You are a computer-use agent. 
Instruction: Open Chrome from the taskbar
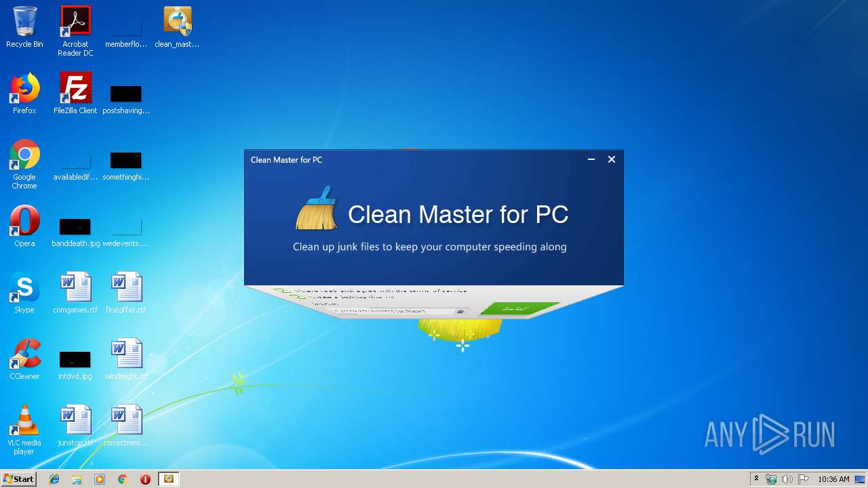tap(122, 479)
